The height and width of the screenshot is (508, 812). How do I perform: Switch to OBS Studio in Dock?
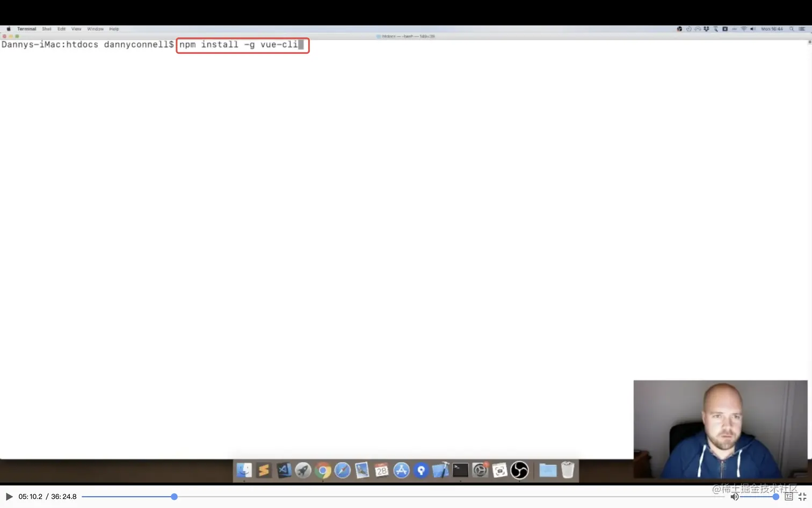(519, 470)
